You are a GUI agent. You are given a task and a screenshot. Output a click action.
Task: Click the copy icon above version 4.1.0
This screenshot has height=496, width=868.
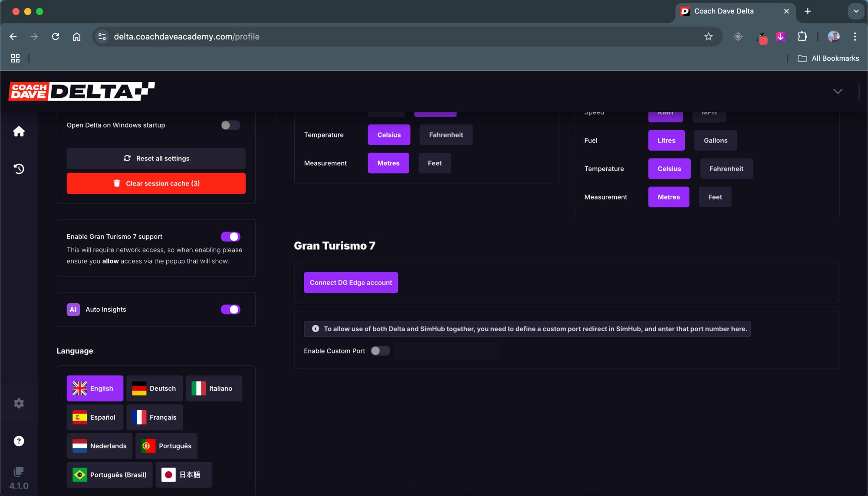(x=19, y=471)
